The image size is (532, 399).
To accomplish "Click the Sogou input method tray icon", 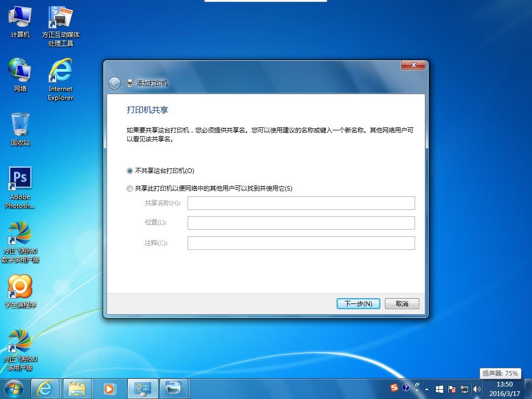I will pyautogui.click(x=394, y=388).
